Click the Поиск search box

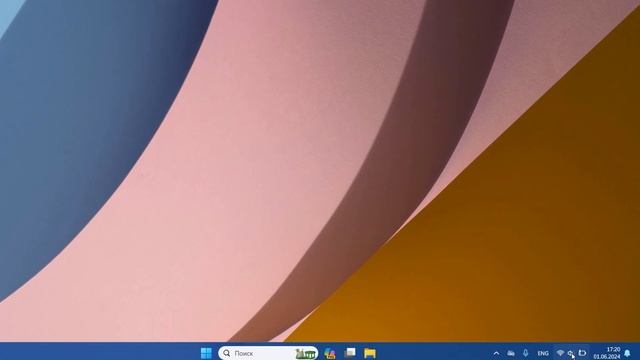tap(268, 353)
